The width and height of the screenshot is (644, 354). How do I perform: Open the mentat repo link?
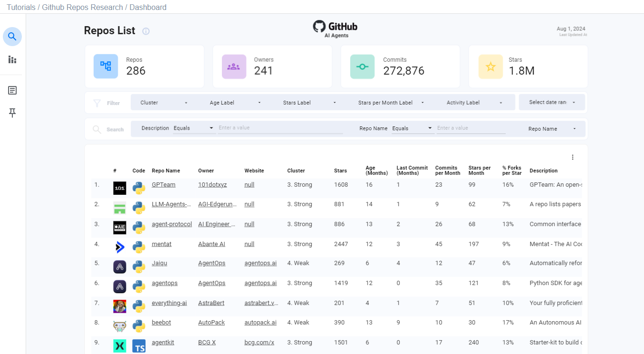162,244
